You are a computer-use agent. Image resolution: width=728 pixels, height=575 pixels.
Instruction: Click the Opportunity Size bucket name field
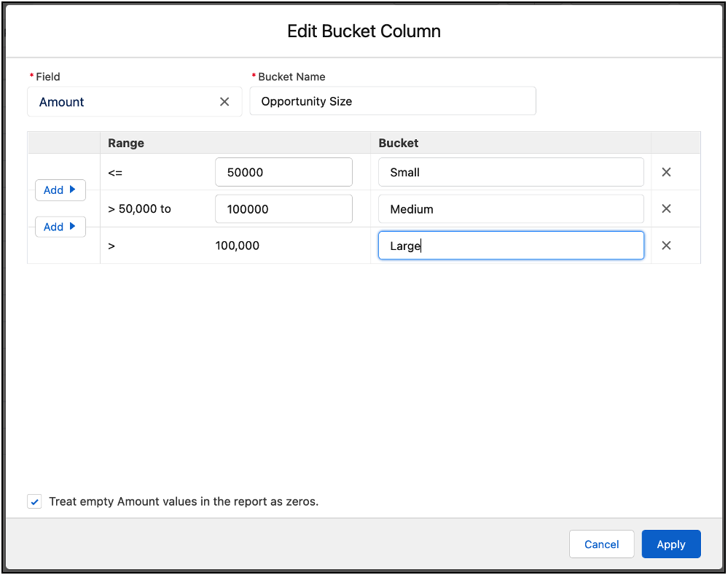(x=393, y=101)
